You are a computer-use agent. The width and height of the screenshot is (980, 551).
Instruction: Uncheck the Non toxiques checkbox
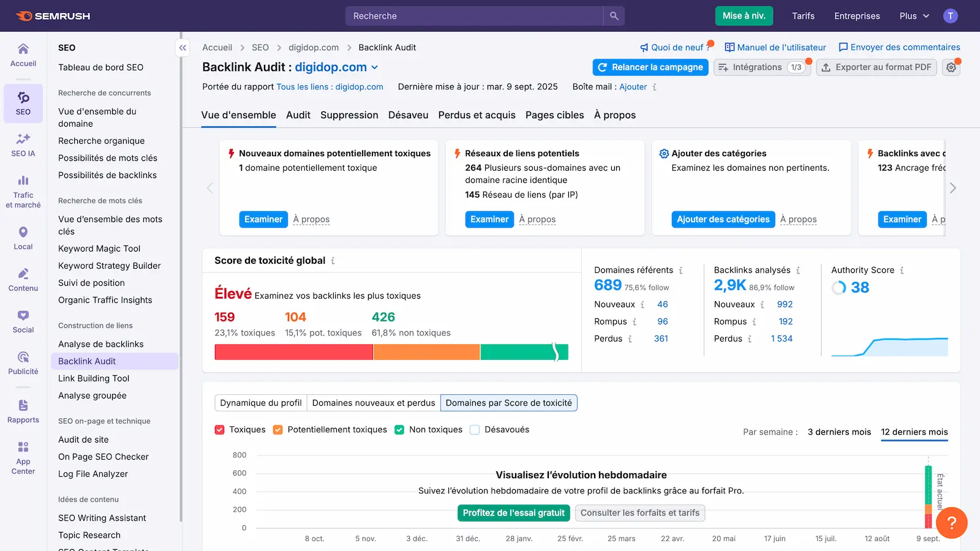point(399,430)
